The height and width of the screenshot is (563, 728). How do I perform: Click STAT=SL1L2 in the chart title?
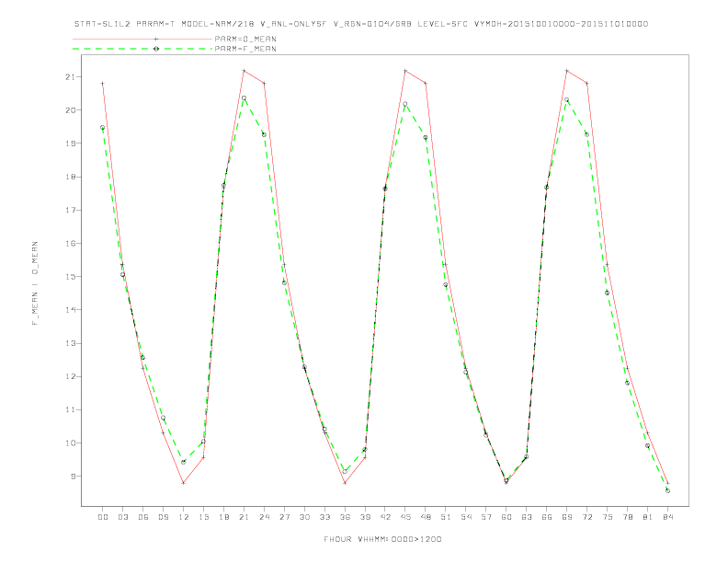(x=103, y=24)
